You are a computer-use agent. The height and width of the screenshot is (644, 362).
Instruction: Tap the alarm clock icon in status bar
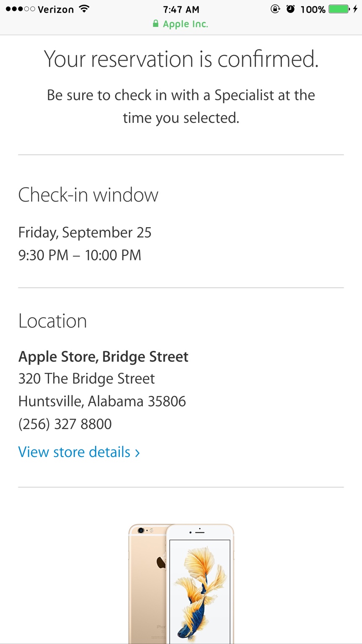coord(290,9)
